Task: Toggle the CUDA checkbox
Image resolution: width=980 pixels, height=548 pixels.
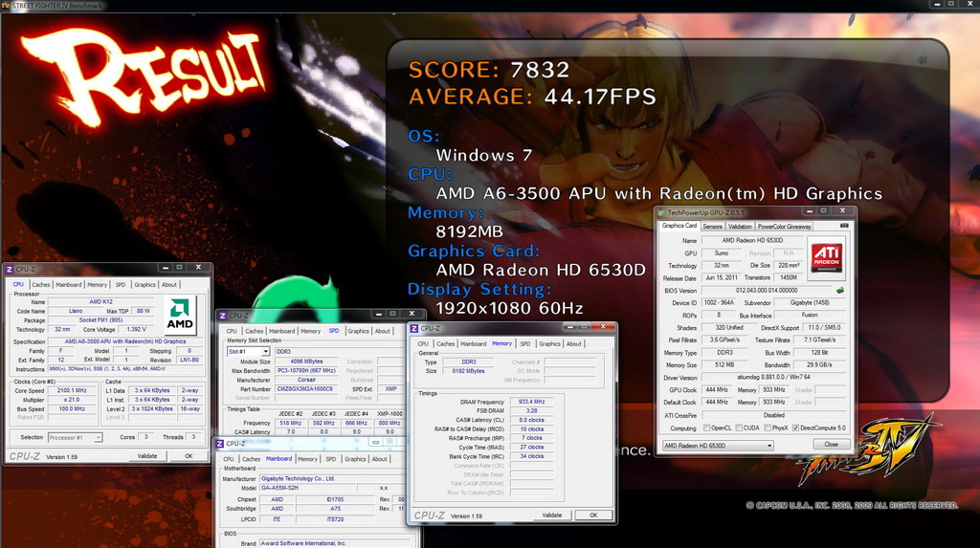Action: tap(739, 428)
